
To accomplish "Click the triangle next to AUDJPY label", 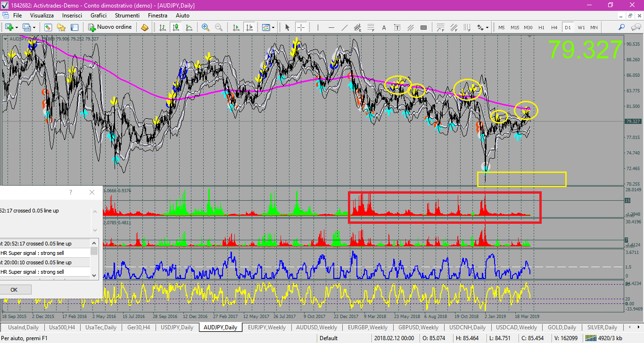I will pos(6,39).
